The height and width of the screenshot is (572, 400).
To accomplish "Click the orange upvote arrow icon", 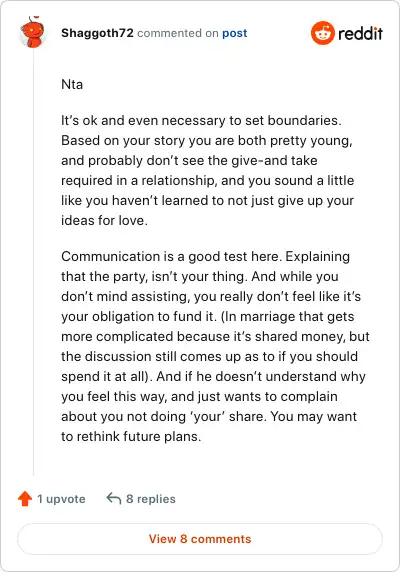I will point(25,498).
